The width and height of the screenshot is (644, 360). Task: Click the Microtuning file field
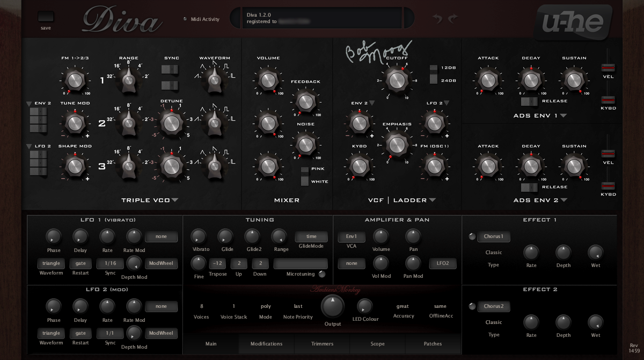(301, 263)
